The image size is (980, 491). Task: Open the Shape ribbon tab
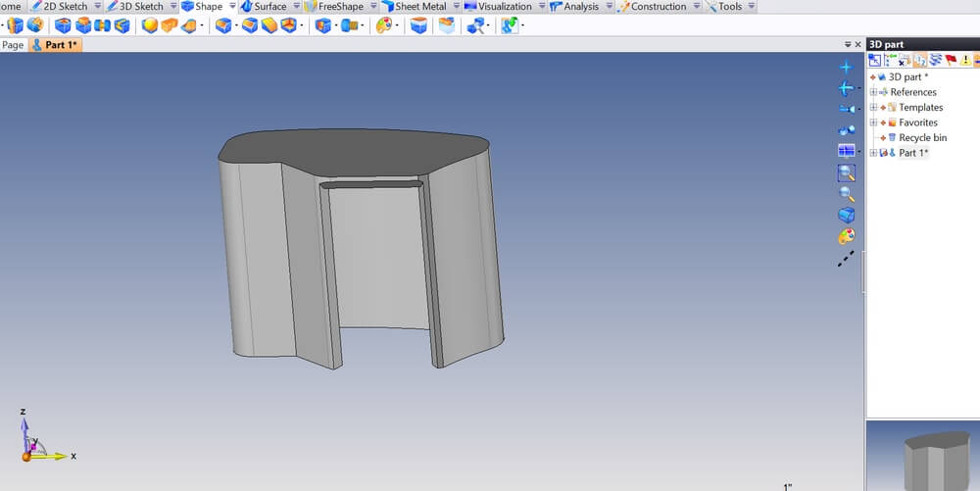click(208, 7)
